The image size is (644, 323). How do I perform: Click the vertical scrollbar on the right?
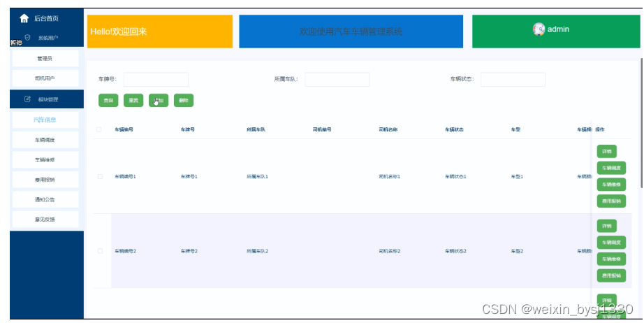642,123
